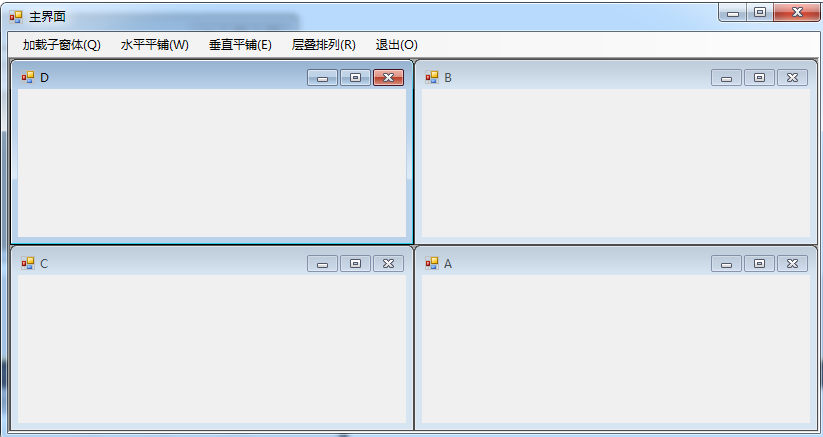Choose the 垂直平铺(E) menu item
Image resolution: width=823 pixels, height=437 pixels.
tap(240, 45)
